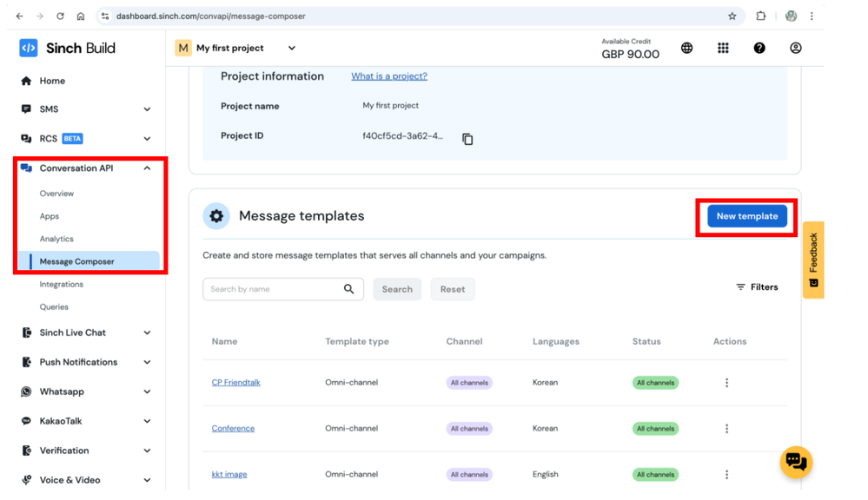Click the help question mark icon

tap(759, 49)
